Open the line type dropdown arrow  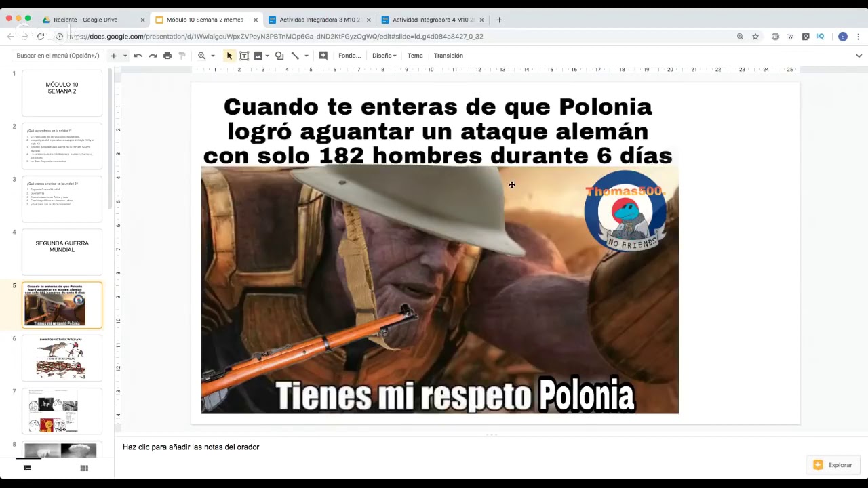pyautogui.click(x=307, y=56)
